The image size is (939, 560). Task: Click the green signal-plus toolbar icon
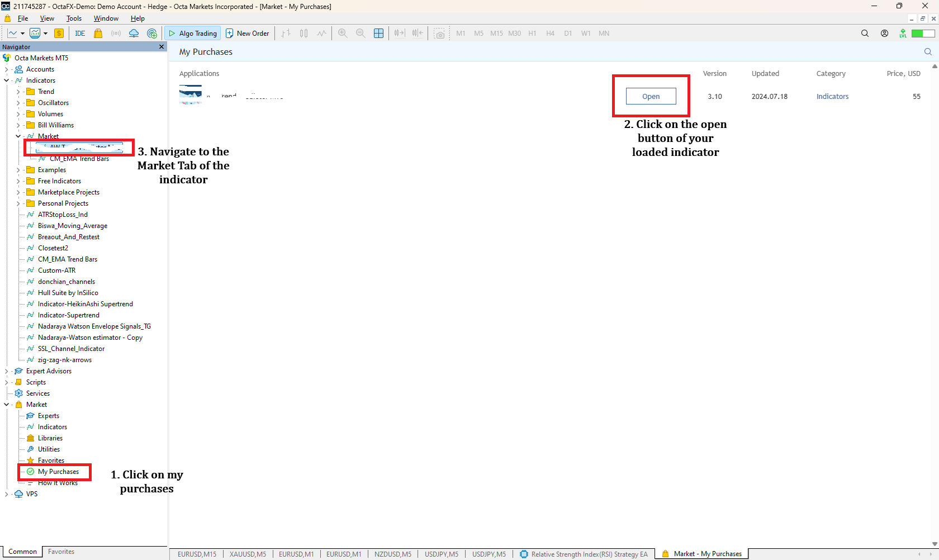[151, 33]
